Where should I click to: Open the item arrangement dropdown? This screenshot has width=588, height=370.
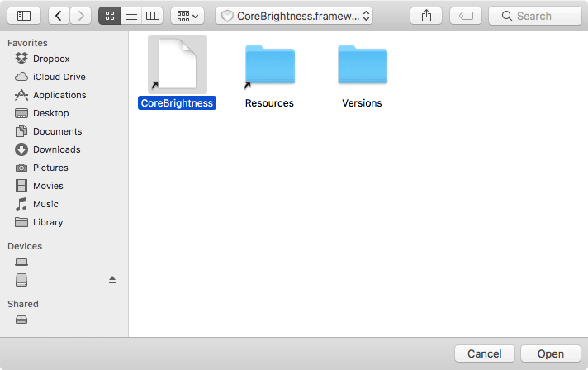coord(187,16)
